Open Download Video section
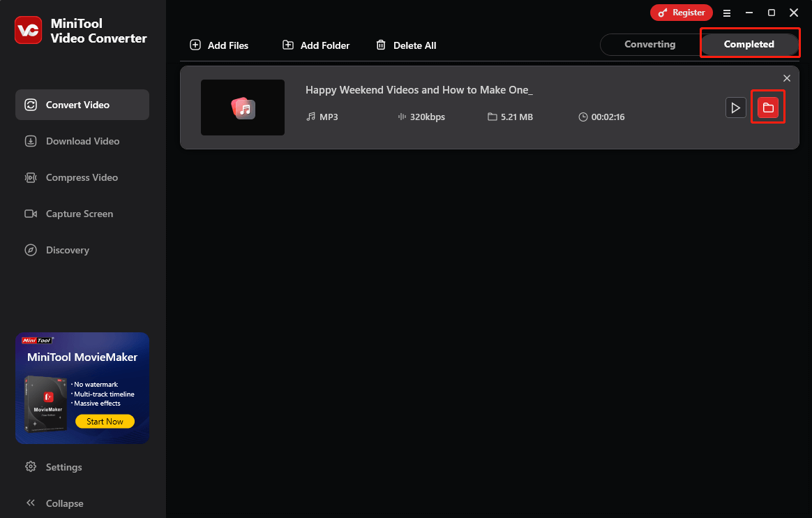Screen dimensions: 812x518 82,141
